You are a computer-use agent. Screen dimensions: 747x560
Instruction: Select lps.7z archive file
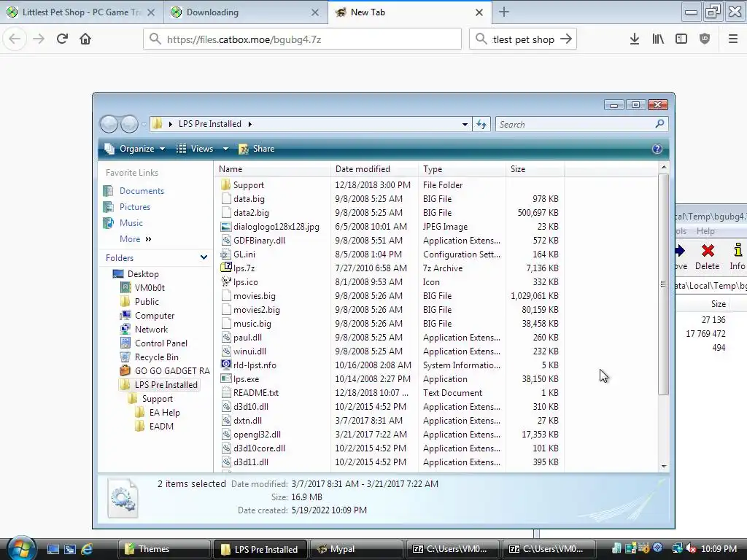(x=244, y=268)
